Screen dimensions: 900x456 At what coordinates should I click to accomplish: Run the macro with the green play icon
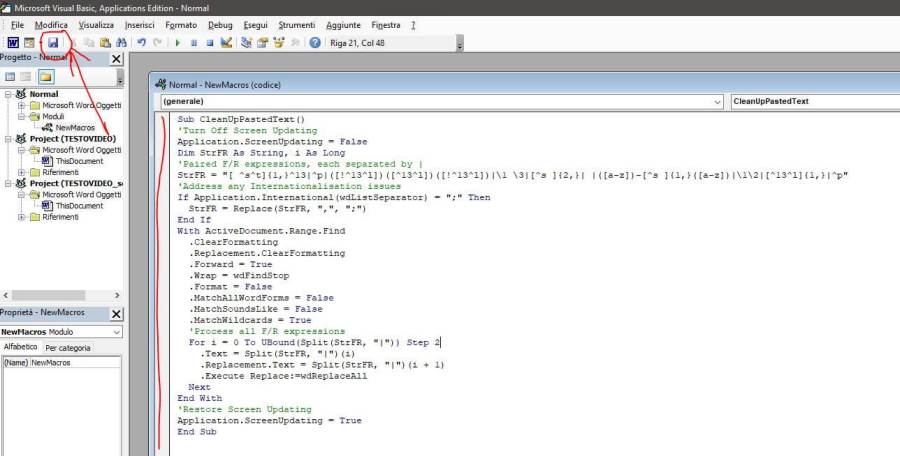[x=178, y=43]
